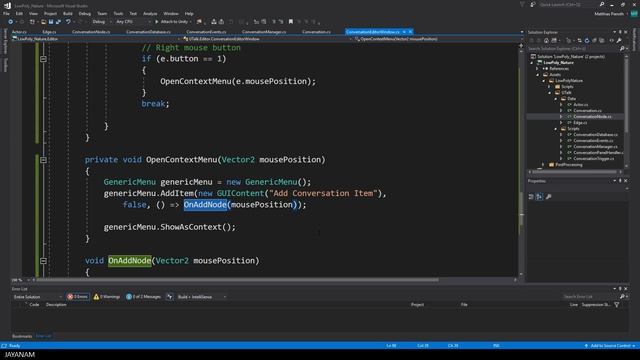The height and width of the screenshot is (360, 640).
Task: Open the OpenContextMenu member navigation dropdown
Action: pyautogui.click(x=437, y=39)
